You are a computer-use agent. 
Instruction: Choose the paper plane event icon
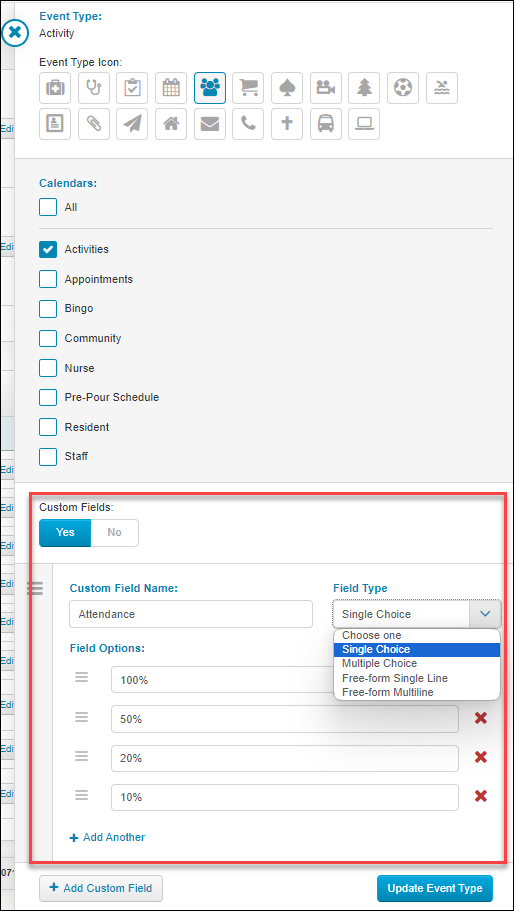pos(132,124)
